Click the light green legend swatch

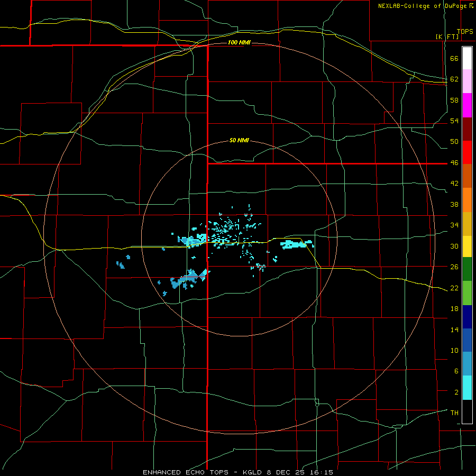click(467, 293)
